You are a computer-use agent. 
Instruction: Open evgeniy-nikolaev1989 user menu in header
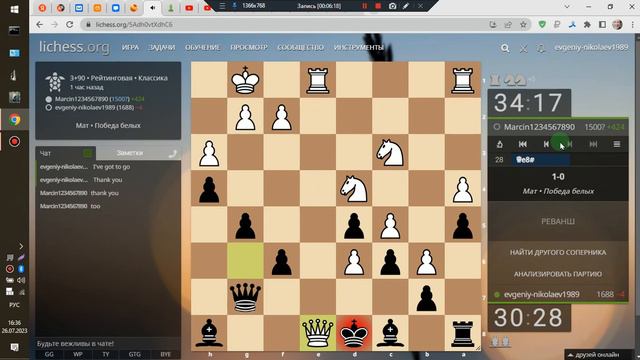[591, 47]
